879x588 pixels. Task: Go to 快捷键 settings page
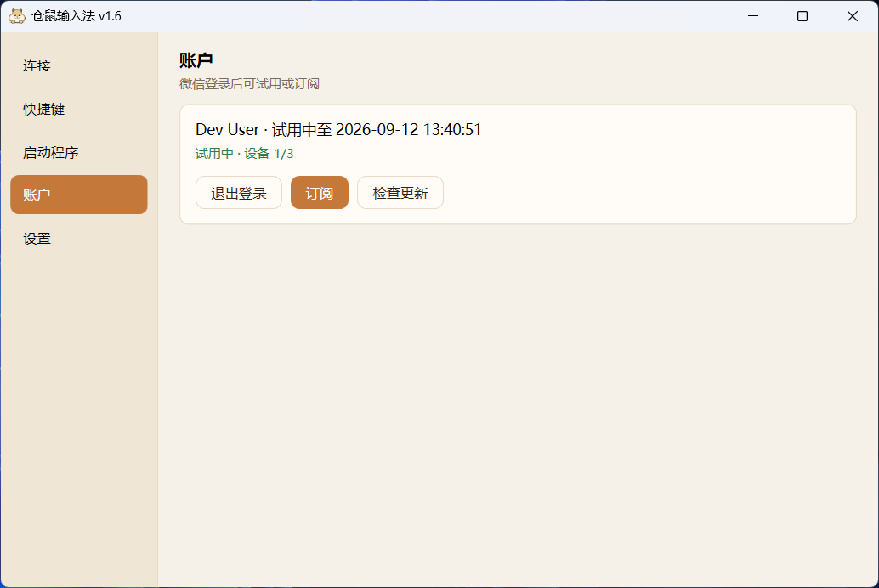point(78,109)
